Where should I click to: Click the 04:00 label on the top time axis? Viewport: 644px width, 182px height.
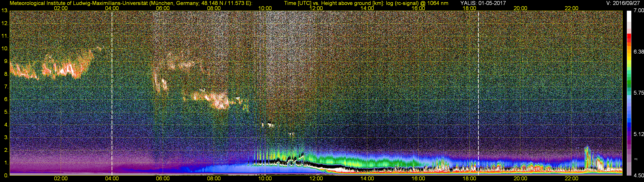[x=112, y=8]
